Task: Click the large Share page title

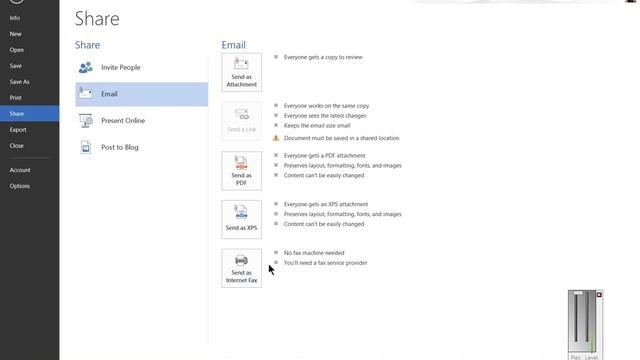Action: click(97, 19)
